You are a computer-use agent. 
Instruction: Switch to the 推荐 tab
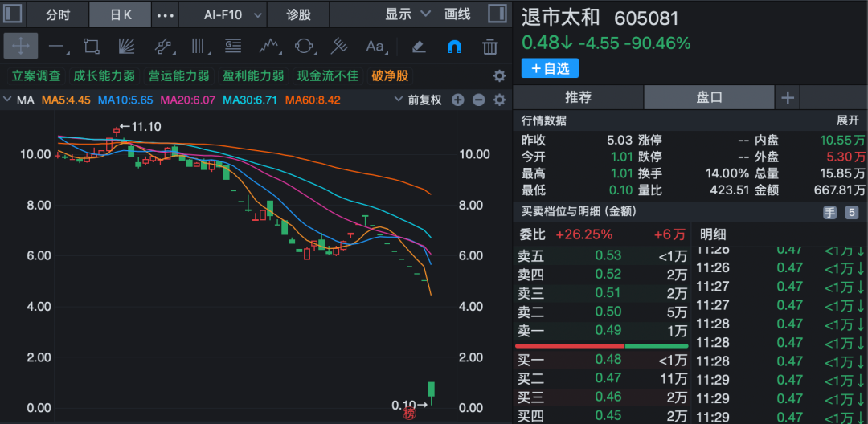578,98
